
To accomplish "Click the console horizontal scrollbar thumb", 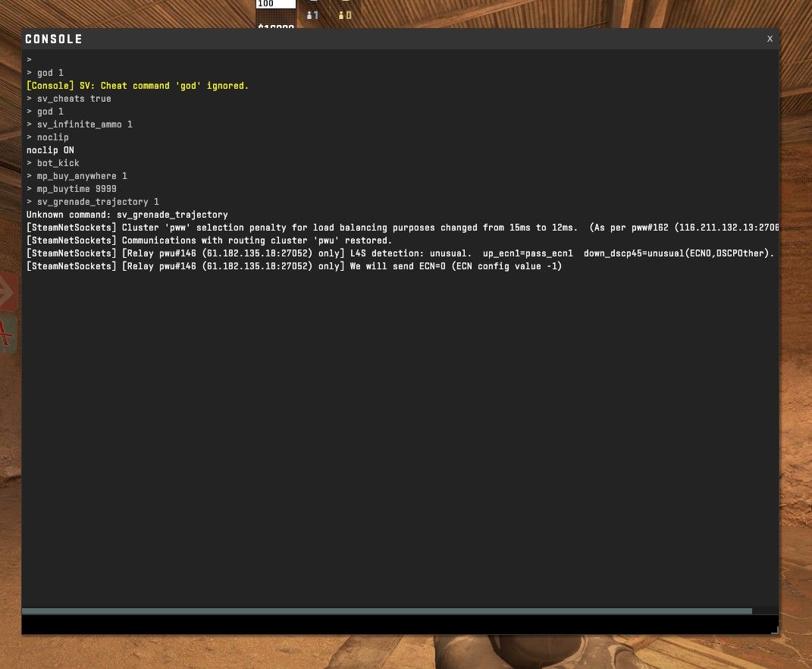I will click(387, 611).
